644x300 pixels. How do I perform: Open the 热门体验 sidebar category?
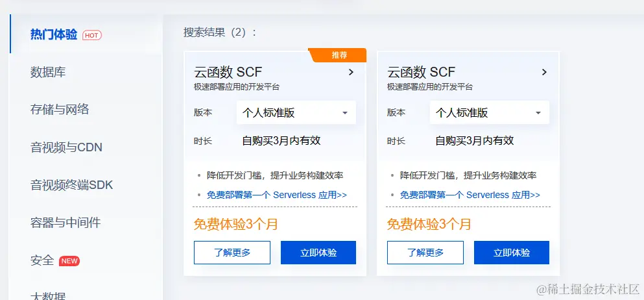(x=54, y=34)
